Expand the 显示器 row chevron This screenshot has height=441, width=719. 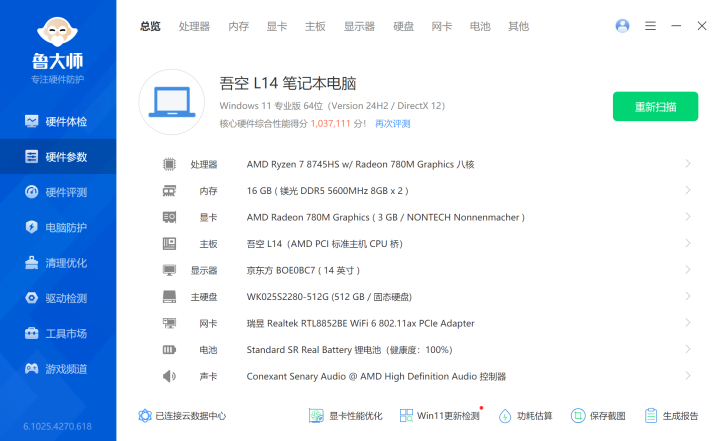687,270
